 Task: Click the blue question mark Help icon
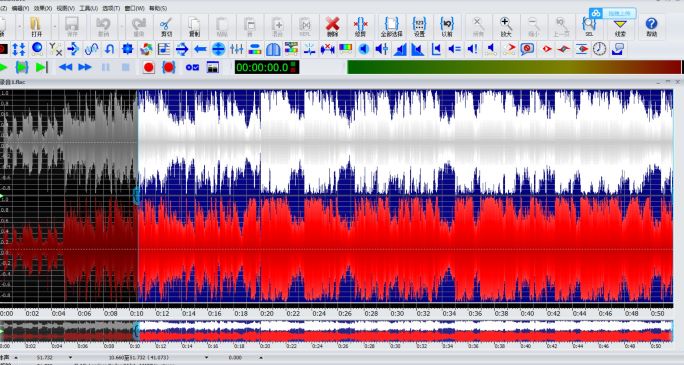(651, 26)
